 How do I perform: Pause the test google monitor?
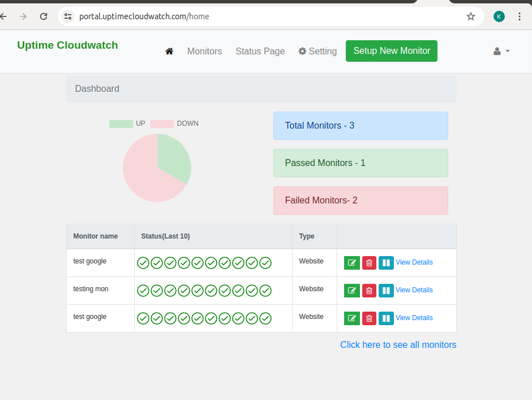click(x=386, y=262)
